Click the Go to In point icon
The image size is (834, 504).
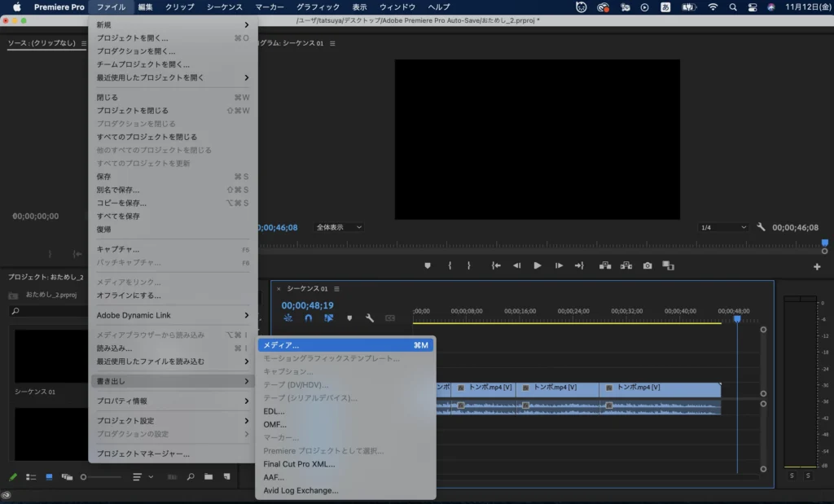[495, 265]
